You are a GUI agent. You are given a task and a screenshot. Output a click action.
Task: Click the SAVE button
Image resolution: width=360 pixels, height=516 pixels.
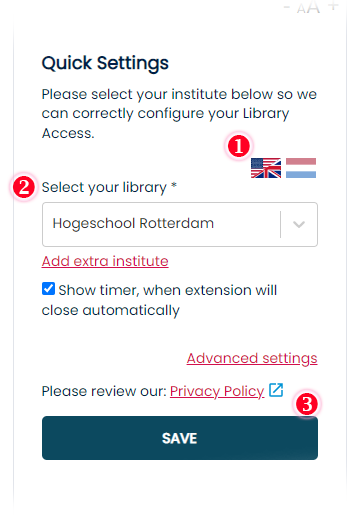180,438
